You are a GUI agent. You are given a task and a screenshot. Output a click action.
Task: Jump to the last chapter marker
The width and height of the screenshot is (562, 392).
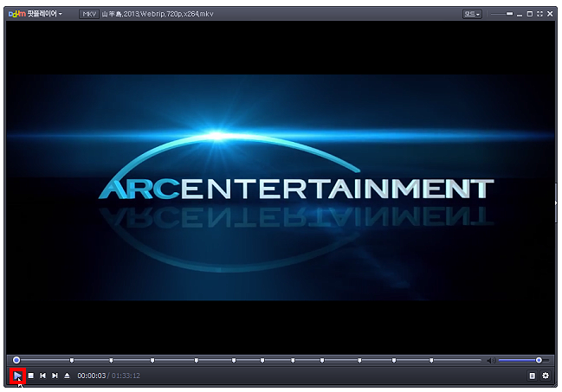(431, 360)
